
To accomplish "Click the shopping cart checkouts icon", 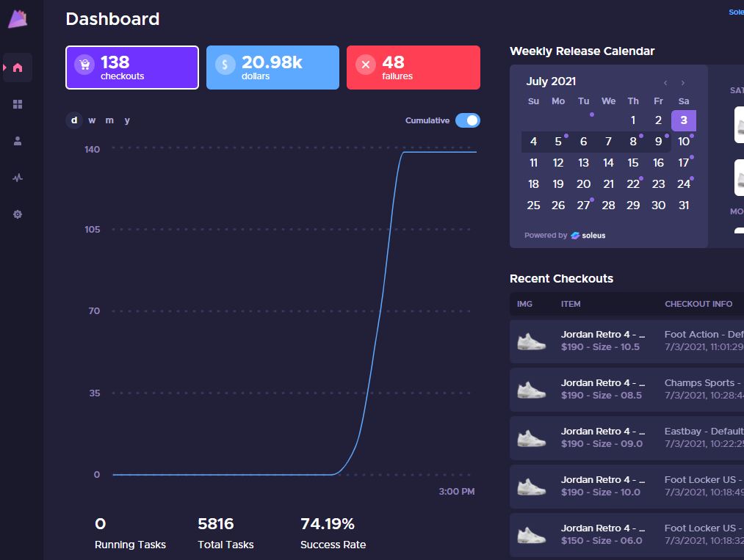I will point(84,64).
